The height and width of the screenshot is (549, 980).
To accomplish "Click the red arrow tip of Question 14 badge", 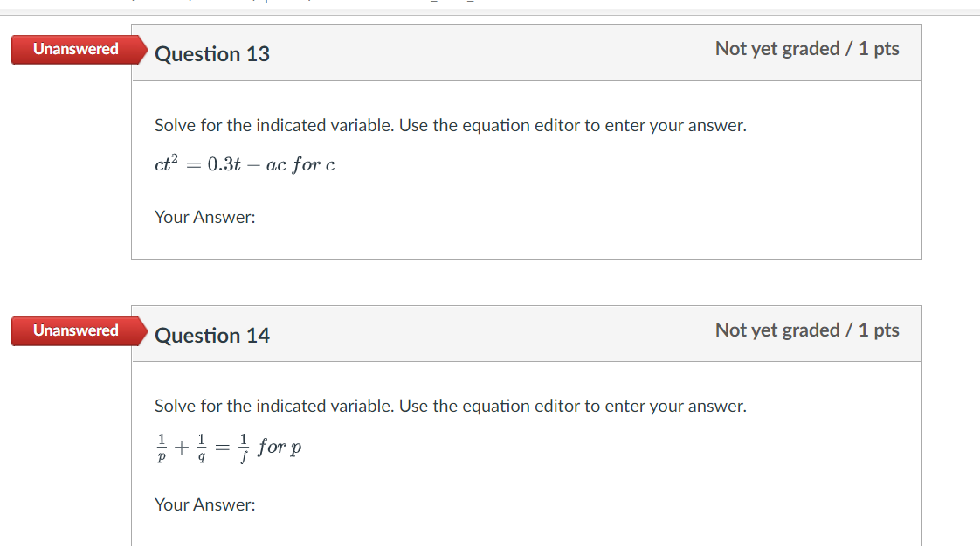I will point(146,330).
